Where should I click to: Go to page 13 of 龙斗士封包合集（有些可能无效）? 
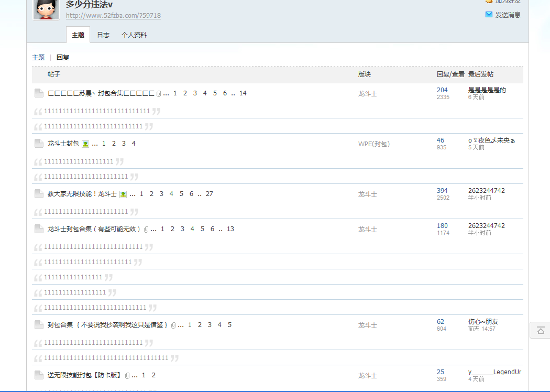(230, 229)
